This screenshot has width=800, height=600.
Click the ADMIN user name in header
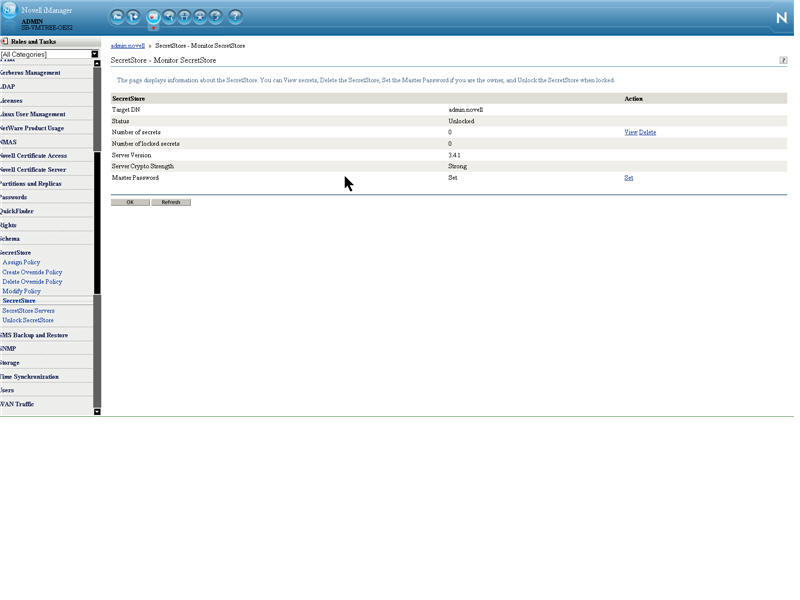click(32, 21)
